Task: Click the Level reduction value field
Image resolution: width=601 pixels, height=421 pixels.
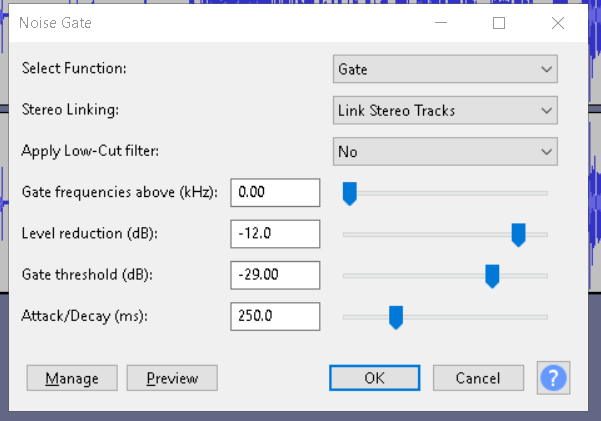Action: click(x=275, y=234)
